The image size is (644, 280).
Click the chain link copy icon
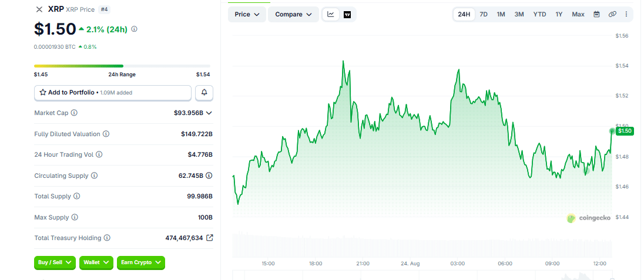pos(612,14)
